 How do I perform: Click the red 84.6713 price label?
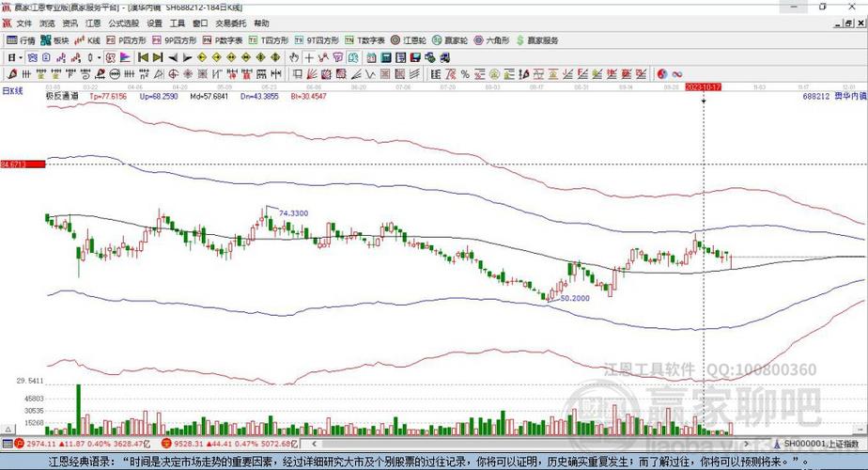pos(23,164)
